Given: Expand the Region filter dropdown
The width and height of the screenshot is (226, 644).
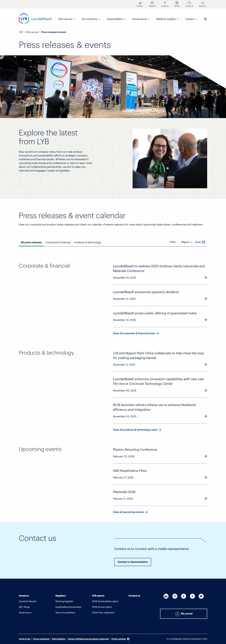Looking at the screenshot, I should (187, 242).
